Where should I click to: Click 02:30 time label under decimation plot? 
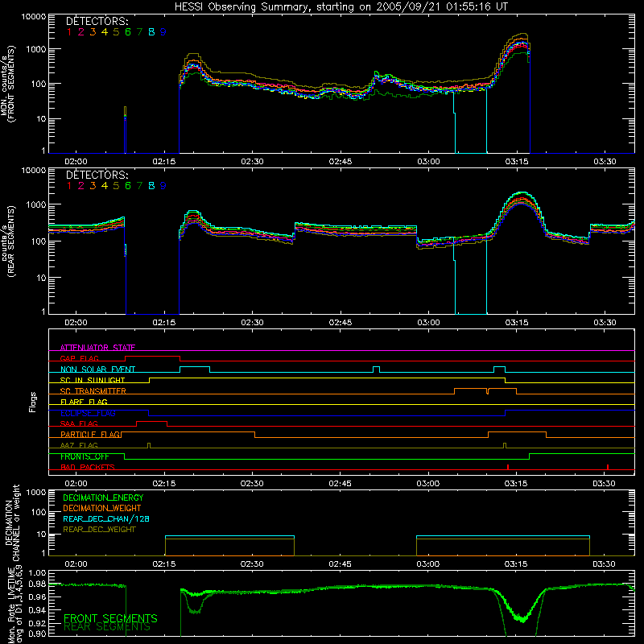(x=252, y=564)
